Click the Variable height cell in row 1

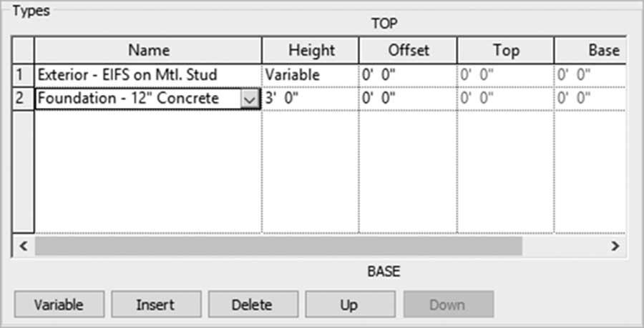311,76
